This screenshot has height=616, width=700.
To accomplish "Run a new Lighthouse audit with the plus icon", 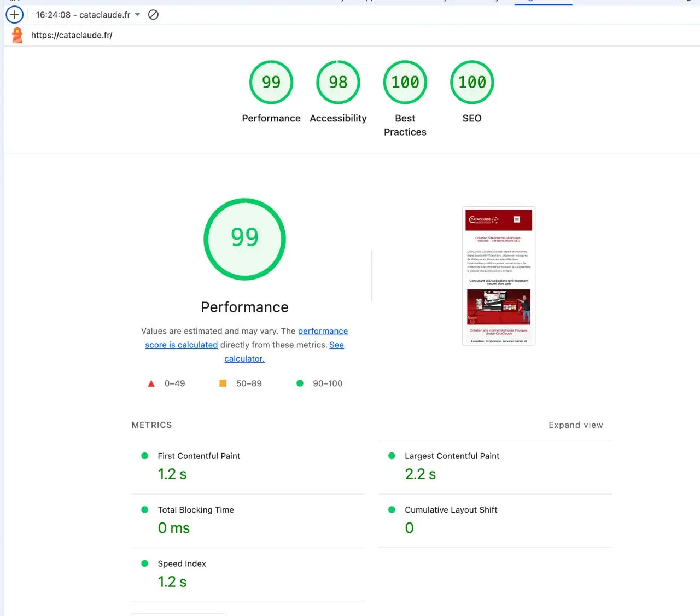I will point(14,15).
